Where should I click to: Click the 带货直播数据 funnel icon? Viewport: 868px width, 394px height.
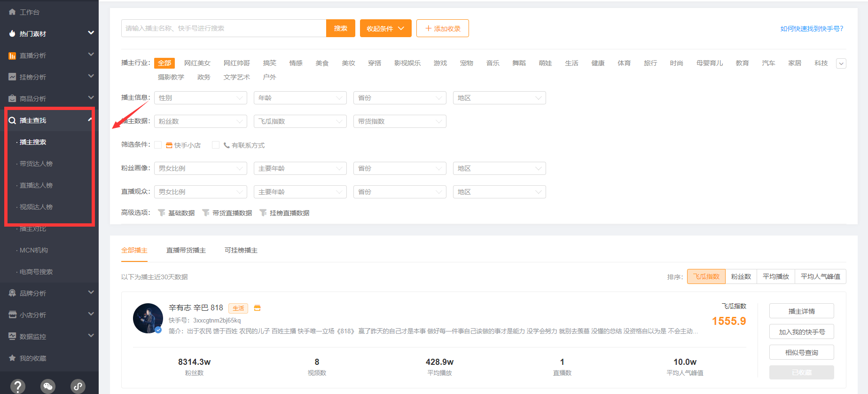point(206,213)
